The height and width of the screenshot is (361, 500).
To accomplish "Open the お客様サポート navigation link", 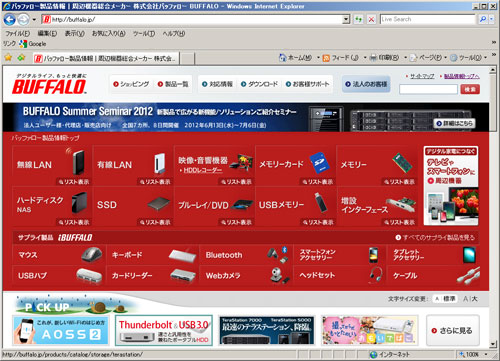I will 307,84.
